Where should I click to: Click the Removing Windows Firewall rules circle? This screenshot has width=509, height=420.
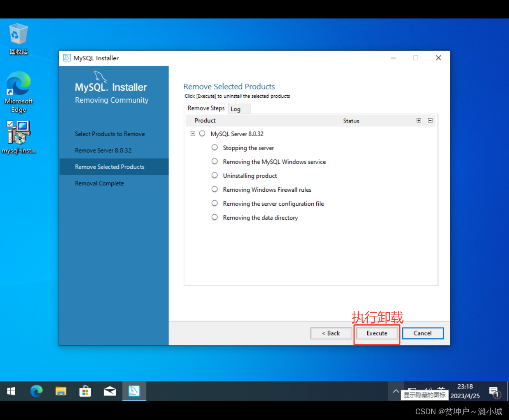click(x=214, y=189)
